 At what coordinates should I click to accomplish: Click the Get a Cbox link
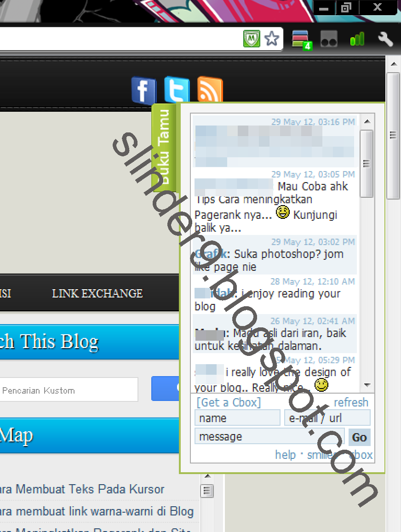point(229,402)
